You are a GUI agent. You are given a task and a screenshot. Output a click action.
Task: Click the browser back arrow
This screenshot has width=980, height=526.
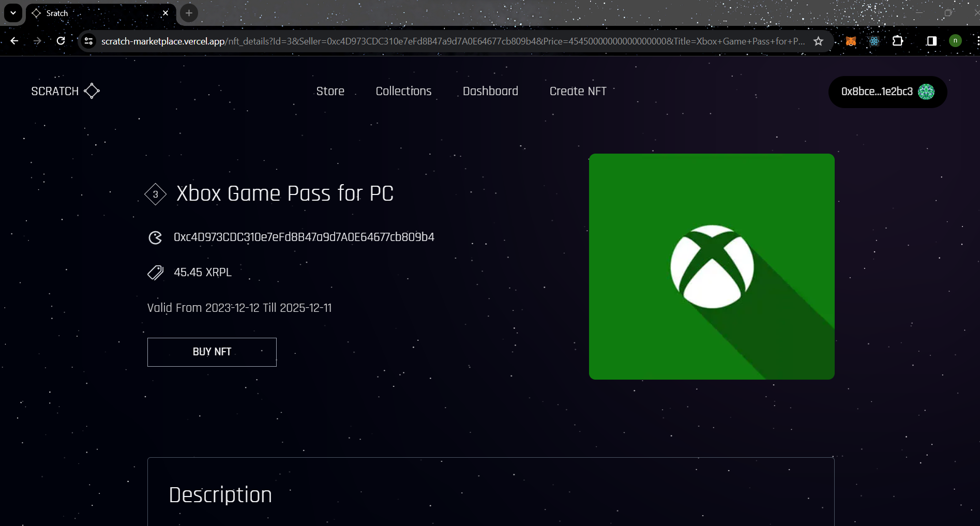pos(14,41)
